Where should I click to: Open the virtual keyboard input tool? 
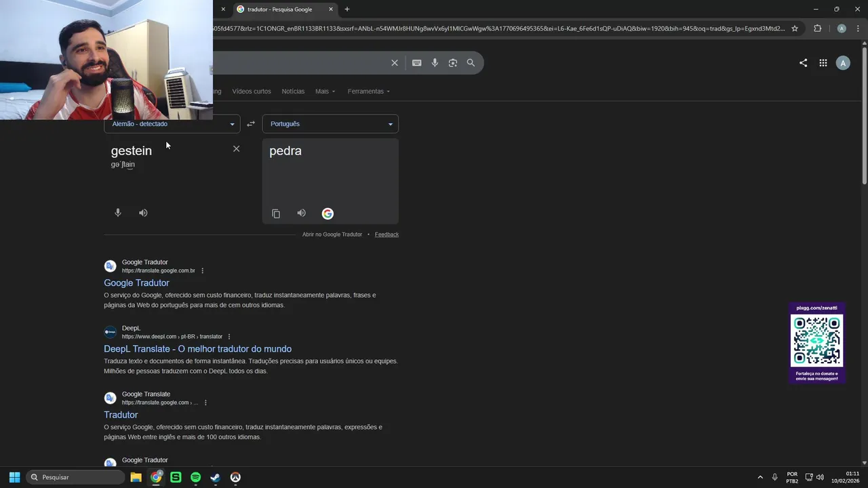[x=416, y=63]
